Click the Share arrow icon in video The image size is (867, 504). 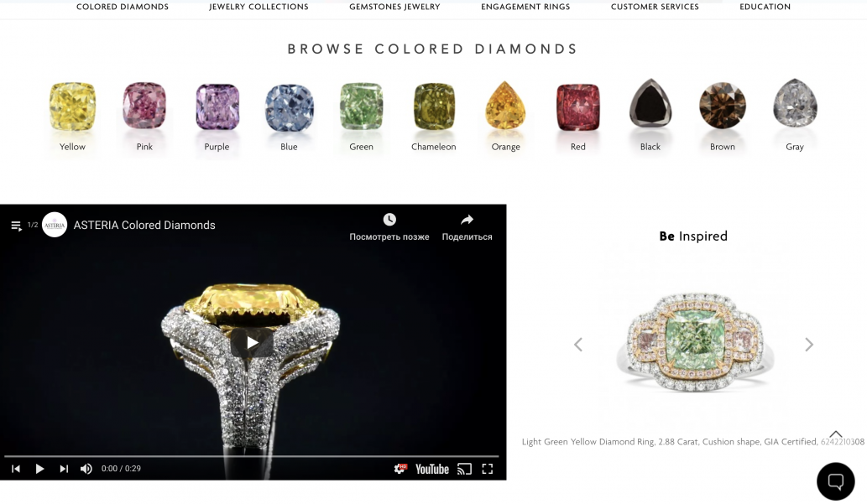pyautogui.click(x=467, y=220)
